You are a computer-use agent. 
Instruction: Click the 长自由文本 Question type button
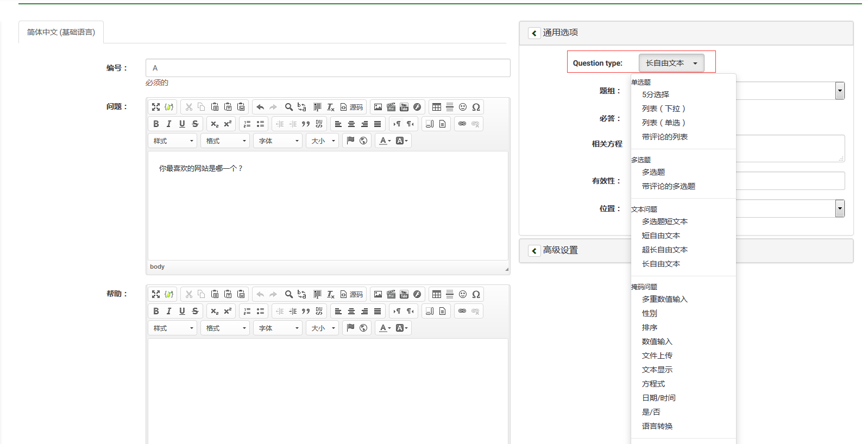click(x=671, y=63)
